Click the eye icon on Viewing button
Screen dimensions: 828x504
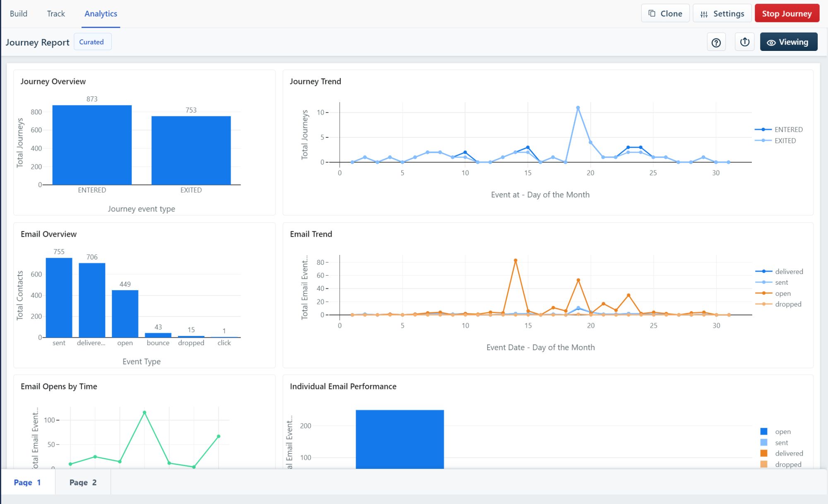pos(771,42)
